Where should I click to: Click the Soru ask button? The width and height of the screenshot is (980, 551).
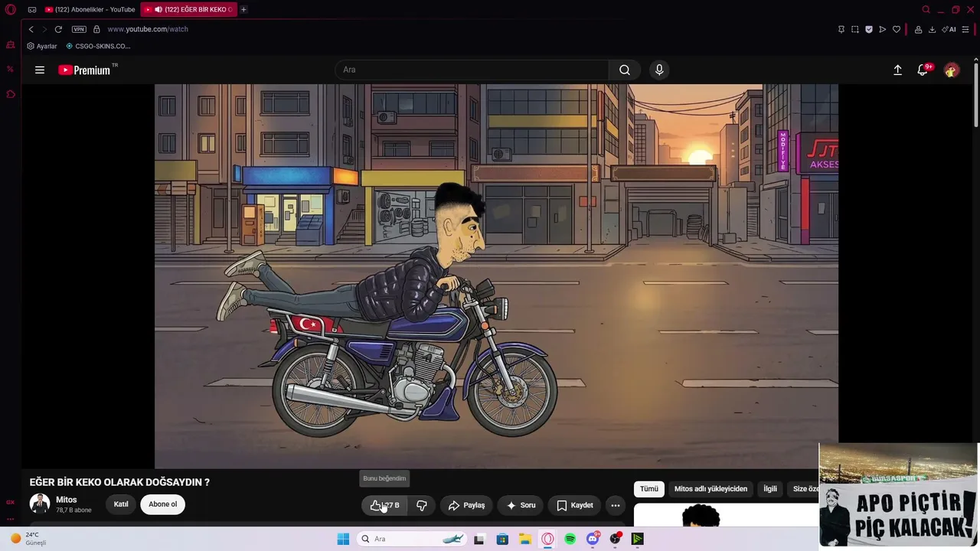(x=521, y=505)
